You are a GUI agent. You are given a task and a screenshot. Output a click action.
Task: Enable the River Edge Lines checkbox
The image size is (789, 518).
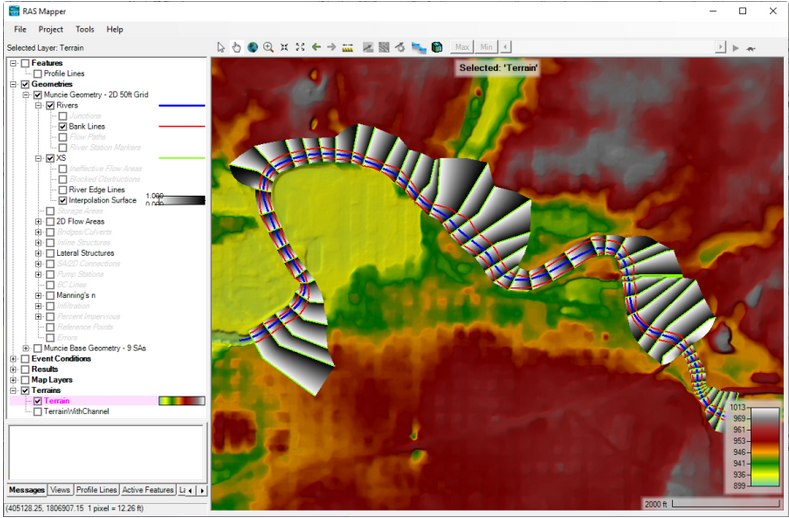point(63,189)
